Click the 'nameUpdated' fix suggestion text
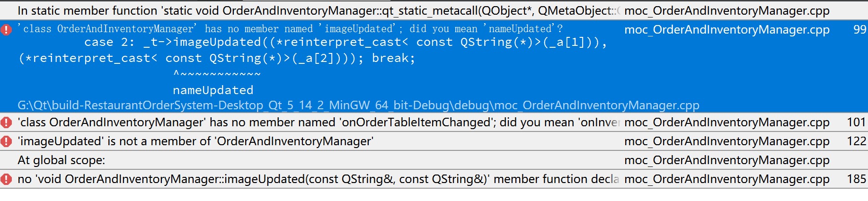 pyautogui.click(x=213, y=90)
